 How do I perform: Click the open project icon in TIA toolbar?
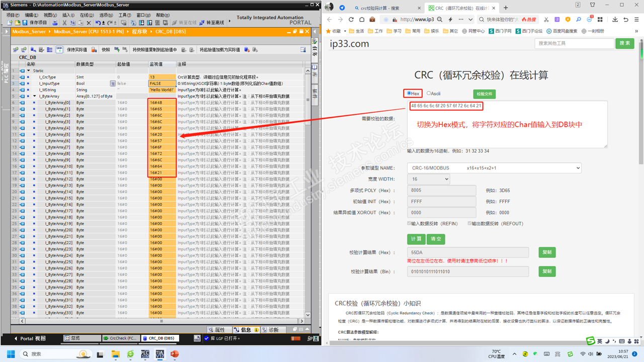click(x=17, y=23)
